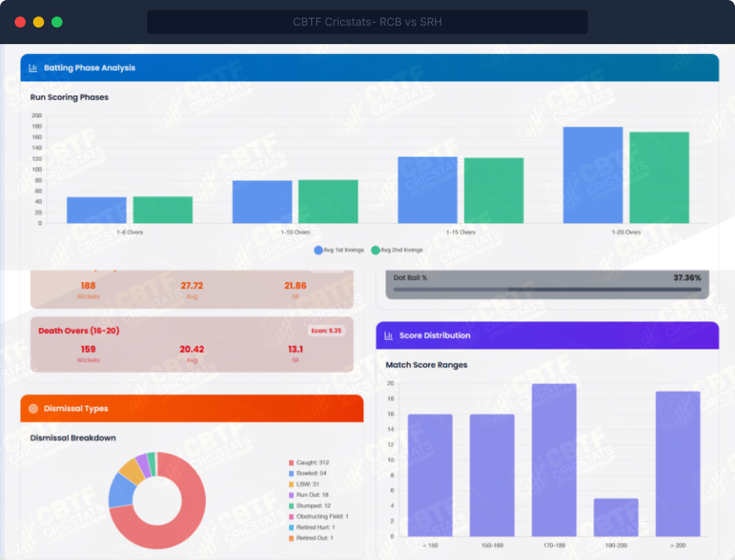Click the Score Distribution bar chart icon
Screen dimensions: 735x560
(x=388, y=335)
